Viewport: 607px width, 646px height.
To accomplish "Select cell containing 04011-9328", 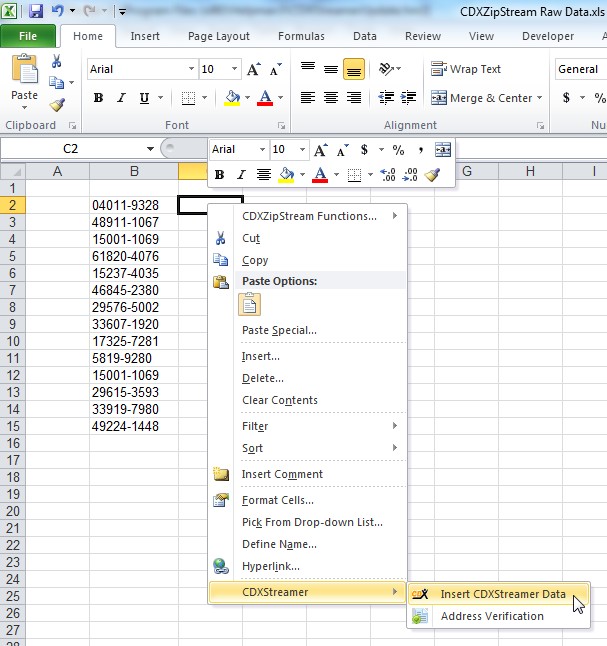I will 134,205.
